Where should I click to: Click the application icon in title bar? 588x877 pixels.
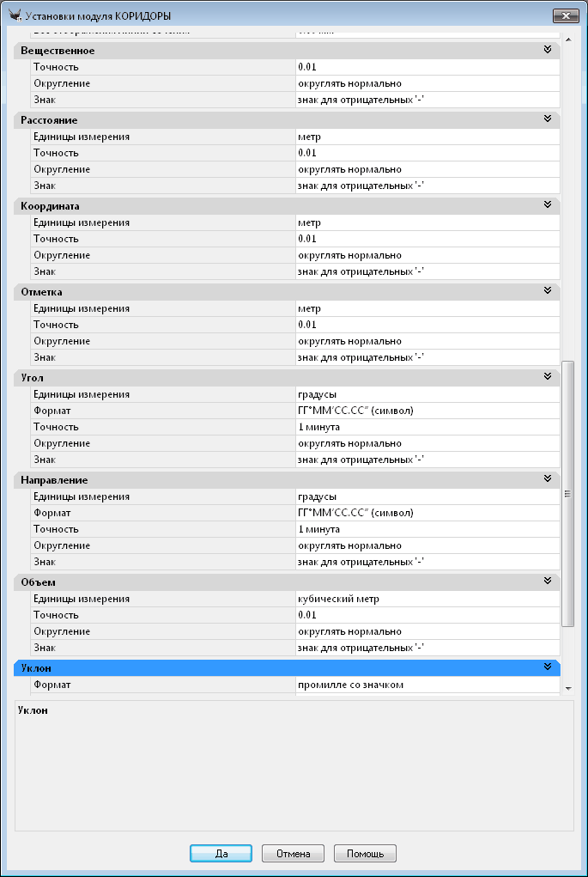[13, 15]
